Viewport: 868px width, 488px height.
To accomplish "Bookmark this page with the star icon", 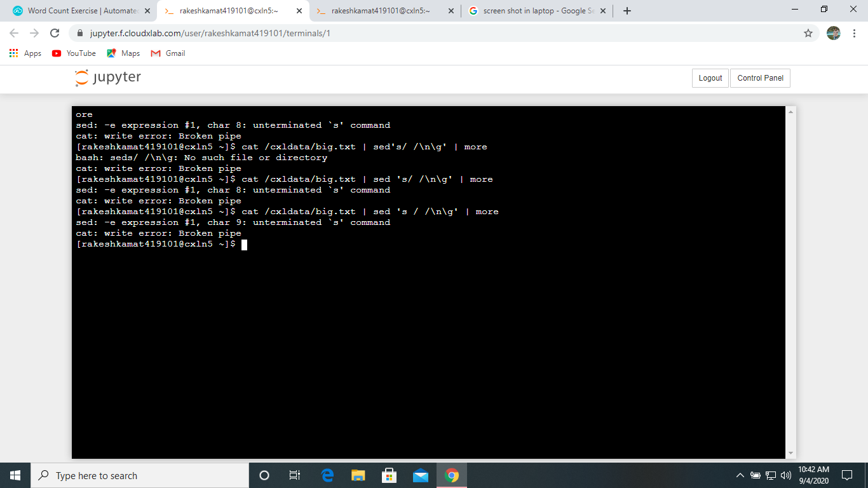I will tap(808, 33).
